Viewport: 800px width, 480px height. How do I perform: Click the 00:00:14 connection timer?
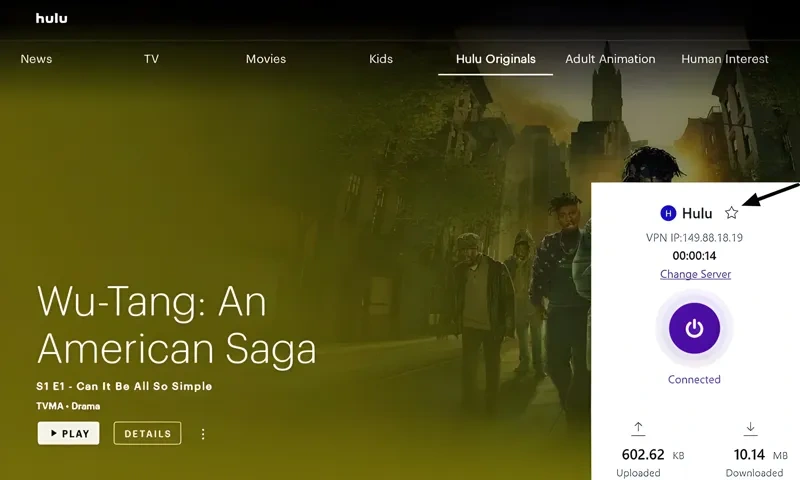pyautogui.click(x=694, y=256)
